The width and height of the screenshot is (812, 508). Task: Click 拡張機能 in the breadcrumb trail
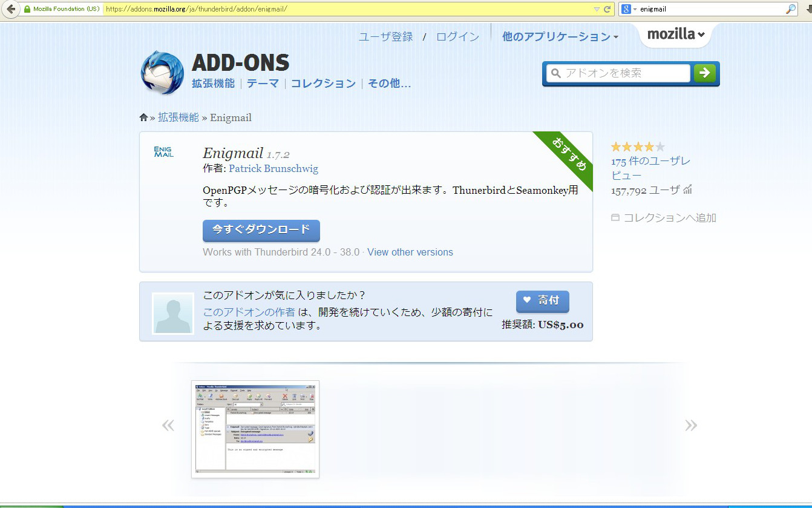click(178, 117)
